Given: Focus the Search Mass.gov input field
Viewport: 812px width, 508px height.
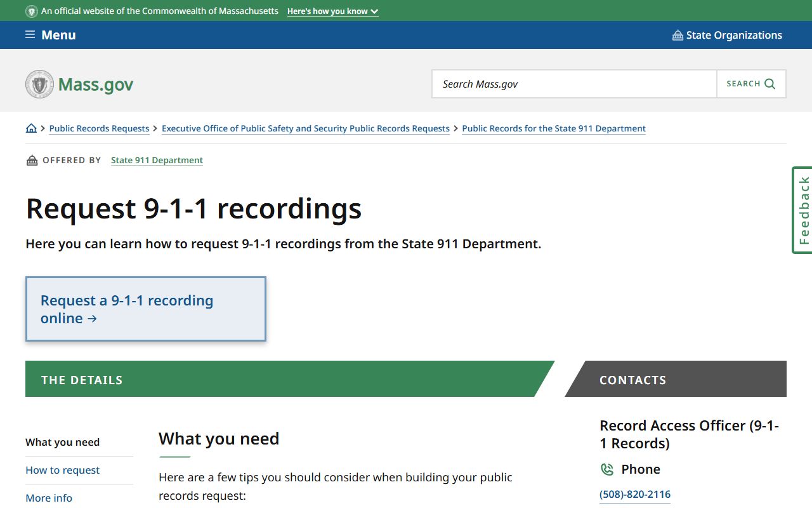Looking at the screenshot, I should point(574,84).
